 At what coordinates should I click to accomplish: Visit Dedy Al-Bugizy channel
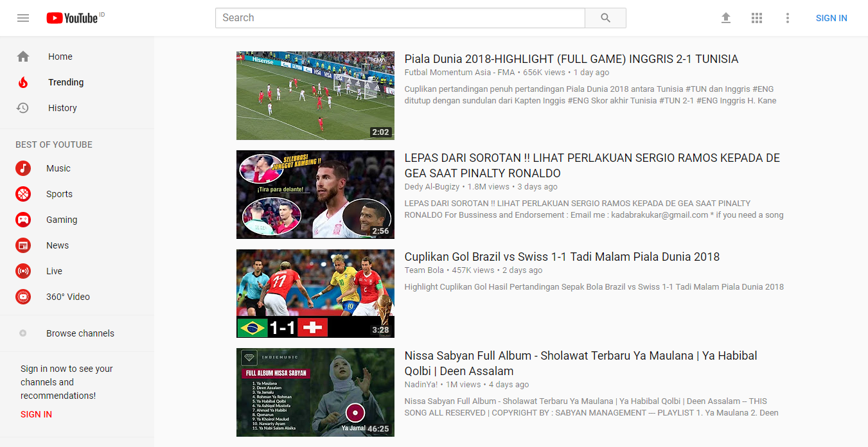pyautogui.click(x=432, y=187)
